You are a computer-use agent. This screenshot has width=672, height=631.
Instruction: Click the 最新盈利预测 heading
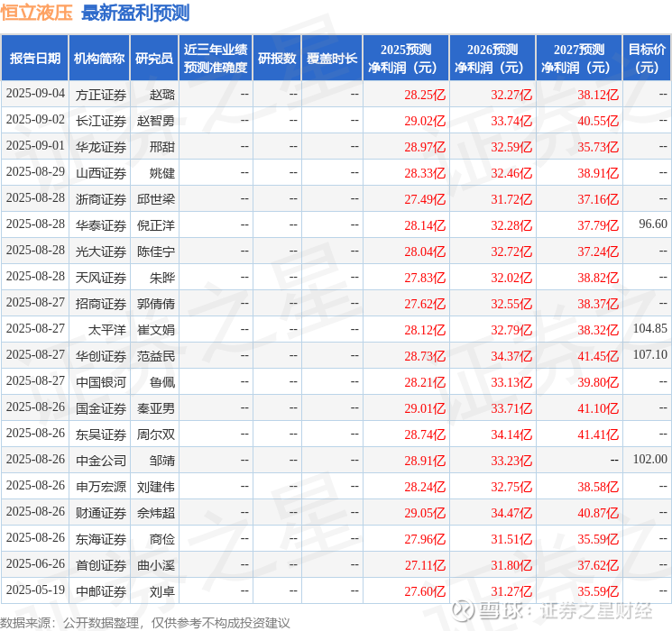135,13
